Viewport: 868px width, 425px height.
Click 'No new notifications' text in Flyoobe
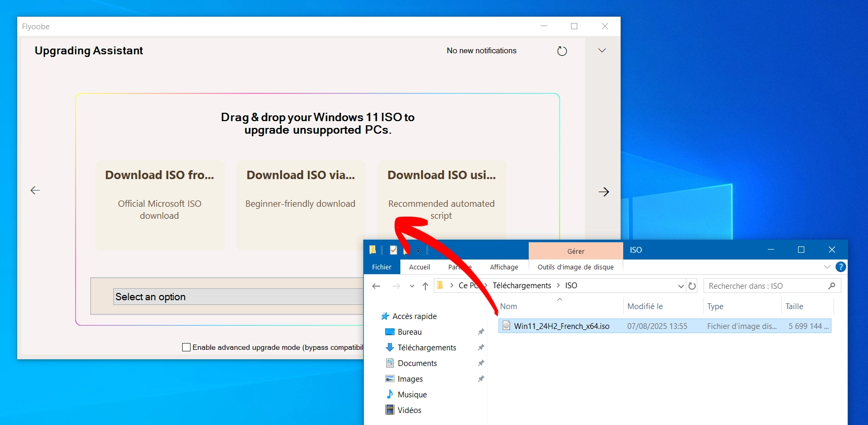(481, 51)
